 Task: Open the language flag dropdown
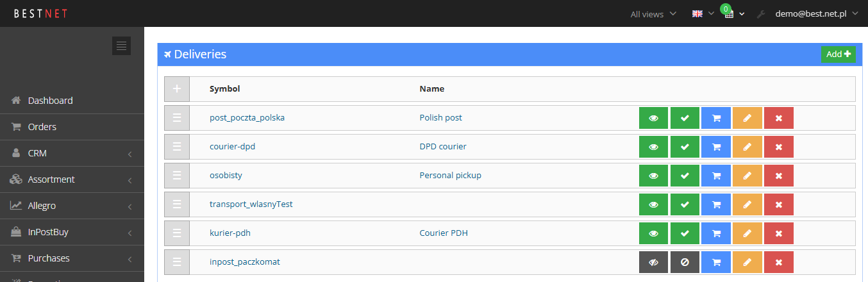click(703, 14)
